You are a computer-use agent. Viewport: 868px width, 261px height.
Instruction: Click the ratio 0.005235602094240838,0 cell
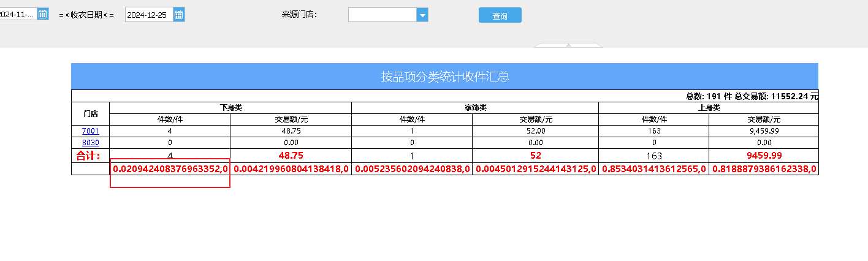click(x=412, y=168)
